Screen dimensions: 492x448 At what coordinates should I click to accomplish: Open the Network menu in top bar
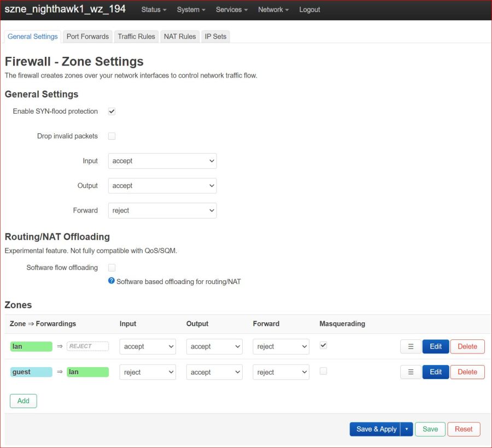(273, 10)
